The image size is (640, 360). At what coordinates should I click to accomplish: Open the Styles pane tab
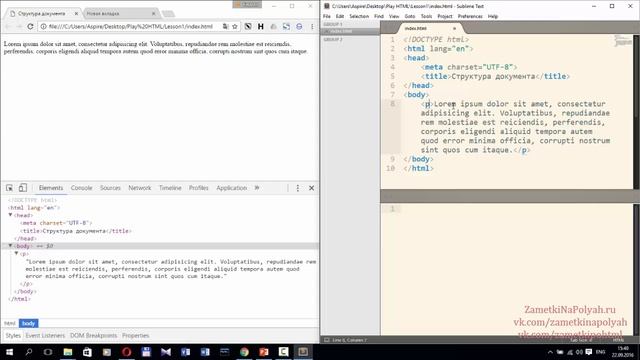click(13, 336)
